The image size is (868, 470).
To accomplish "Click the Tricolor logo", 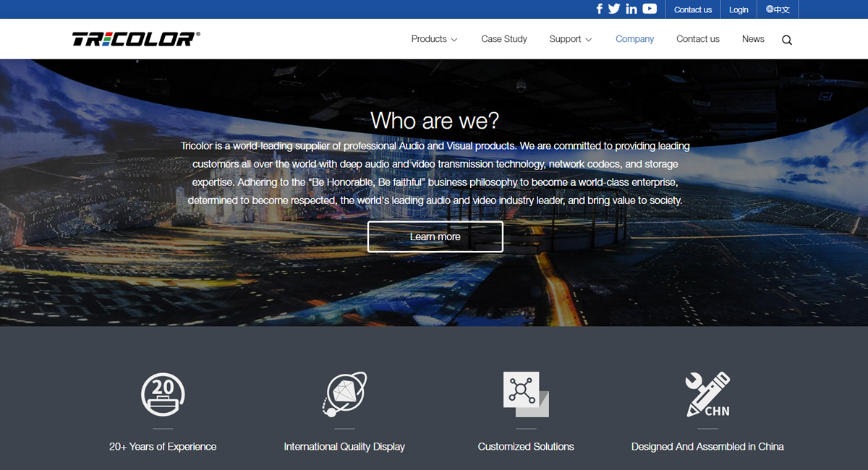I will coord(136,39).
